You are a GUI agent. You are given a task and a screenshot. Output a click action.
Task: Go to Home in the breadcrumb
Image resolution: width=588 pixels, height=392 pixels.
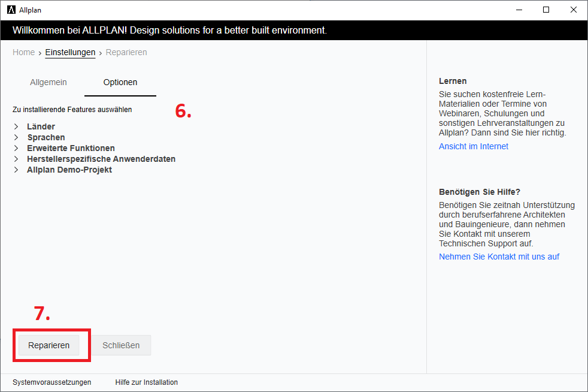click(23, 52)
